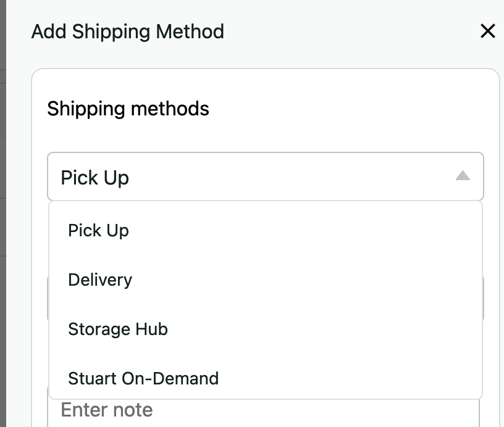Select the Storage Hub option
This screenshot has height=427, width=504.
click(x=118, y=330)
